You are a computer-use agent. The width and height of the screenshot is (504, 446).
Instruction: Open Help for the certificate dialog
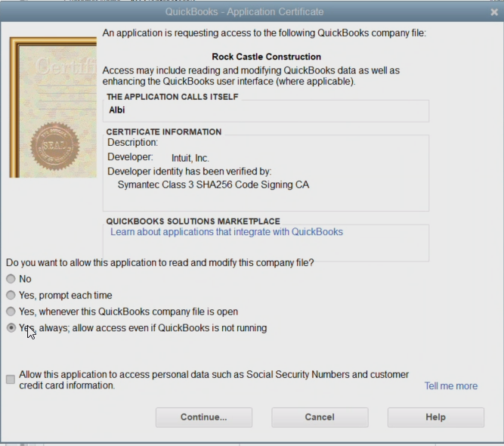(x=435, y=417)
